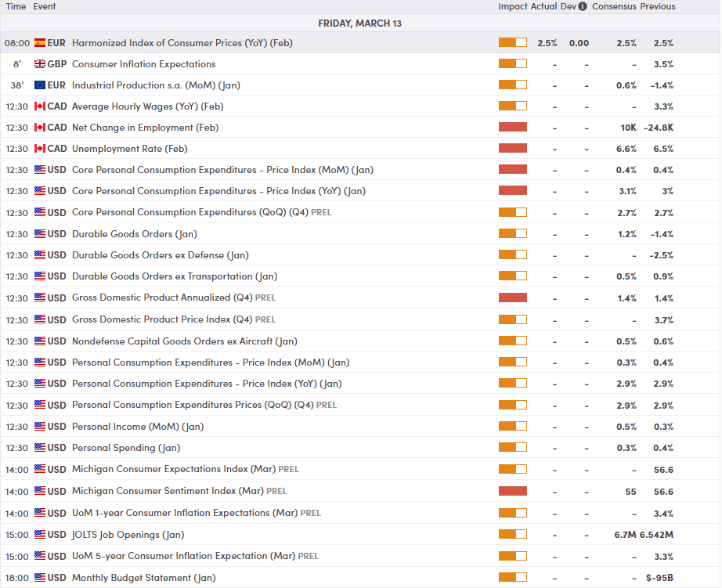Click the Time column header
This screenshot has height=588, width=722.
(x=16, y=6)
